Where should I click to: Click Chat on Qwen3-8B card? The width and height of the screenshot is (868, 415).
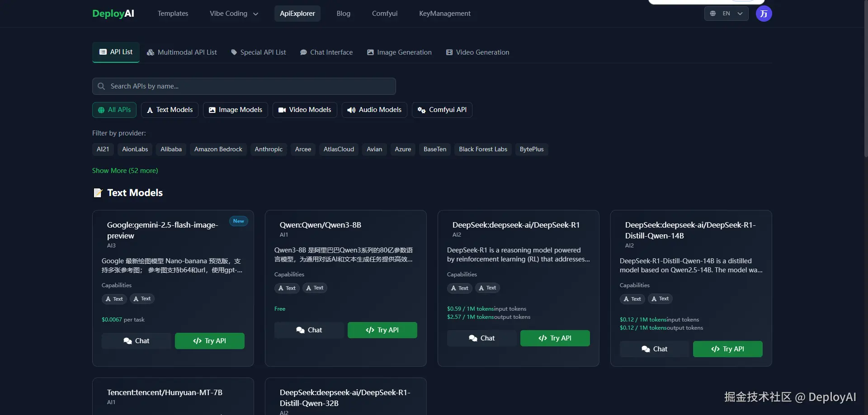click(x=309, y=330)
